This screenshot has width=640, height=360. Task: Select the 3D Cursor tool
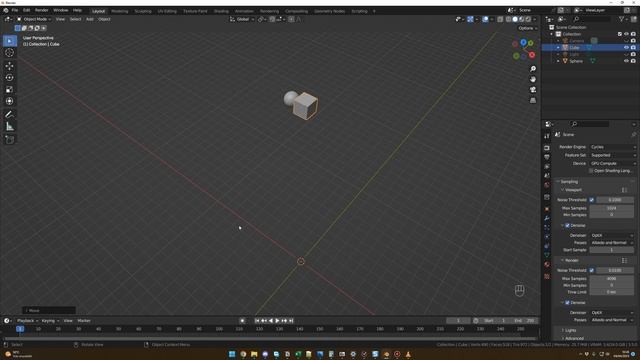pos(9,53)
